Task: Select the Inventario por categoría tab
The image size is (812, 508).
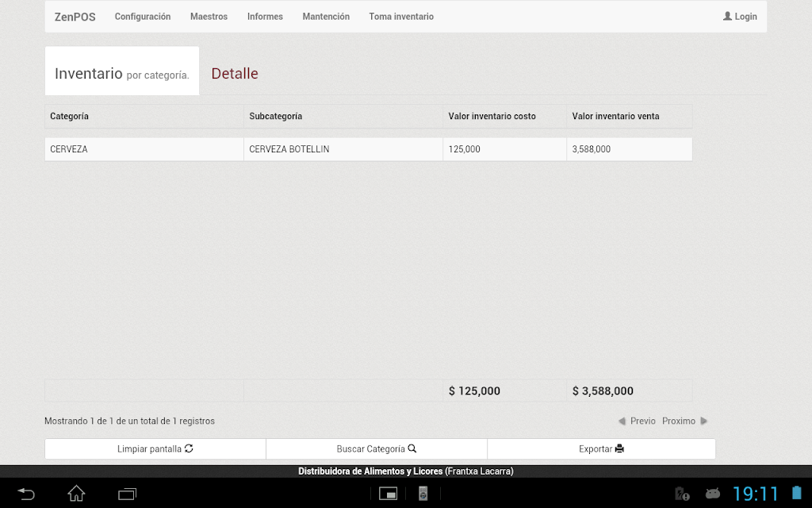Action: [x=122, y=71]
